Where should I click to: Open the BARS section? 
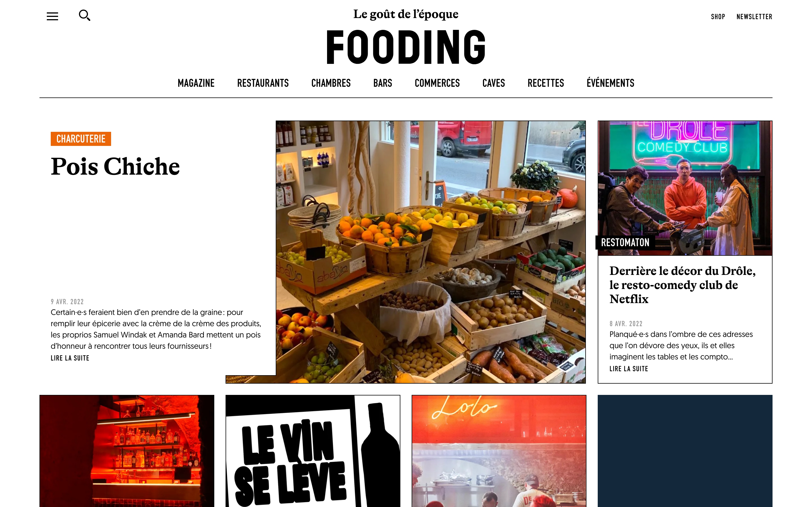(x=383, y=83)
